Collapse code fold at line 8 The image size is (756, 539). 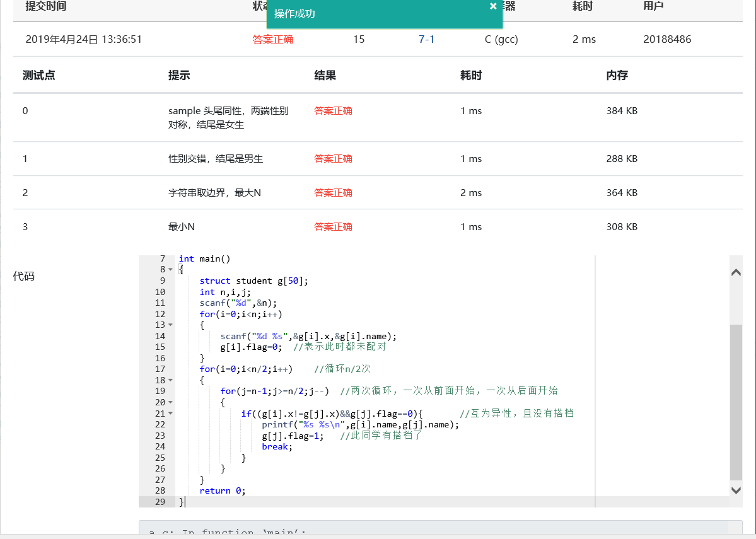click(170, 270)
